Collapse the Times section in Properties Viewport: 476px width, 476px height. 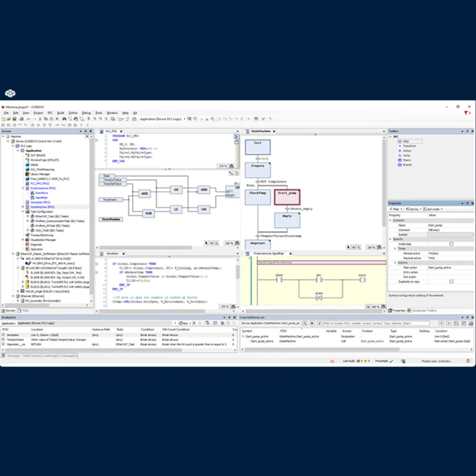point(395,249)
